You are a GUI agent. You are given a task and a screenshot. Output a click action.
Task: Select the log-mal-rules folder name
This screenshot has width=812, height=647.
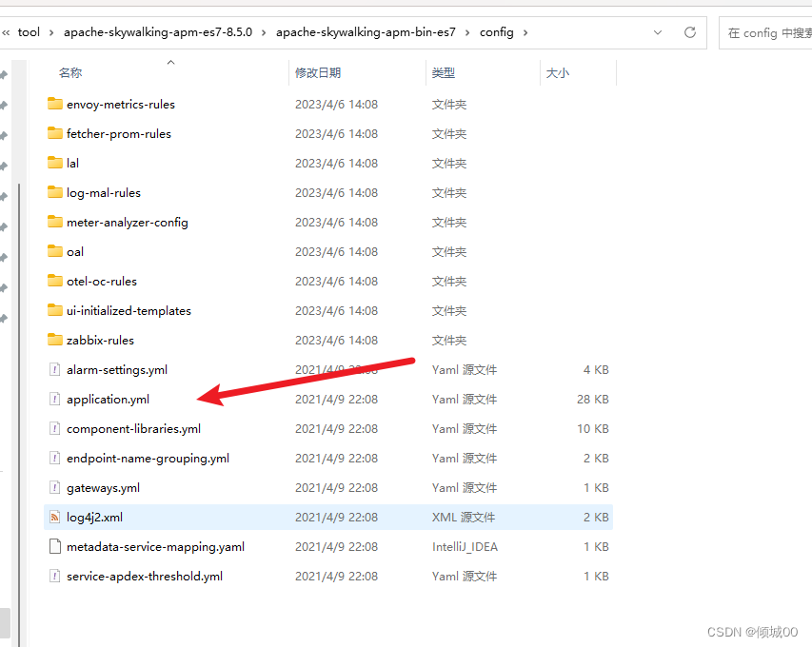[104, 192]
